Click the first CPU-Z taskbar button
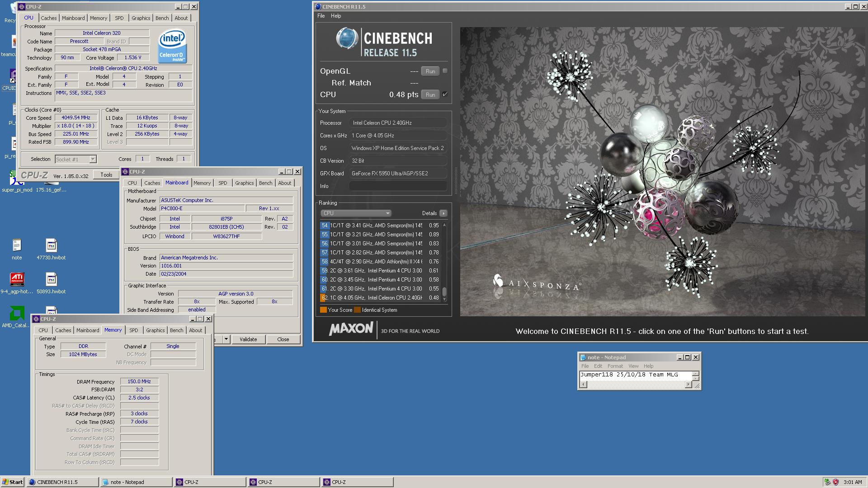The image size is (868, 488). (x=210, y=482)
